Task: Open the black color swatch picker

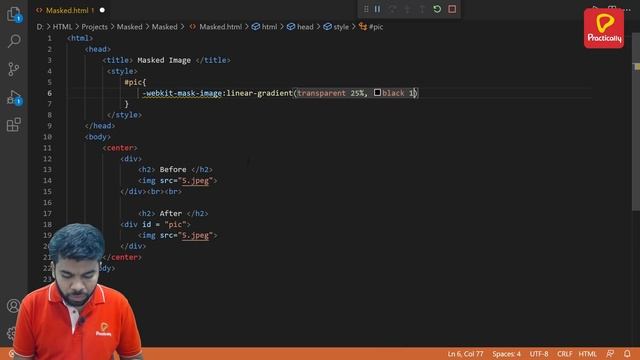Action: (x=377, y=93)
